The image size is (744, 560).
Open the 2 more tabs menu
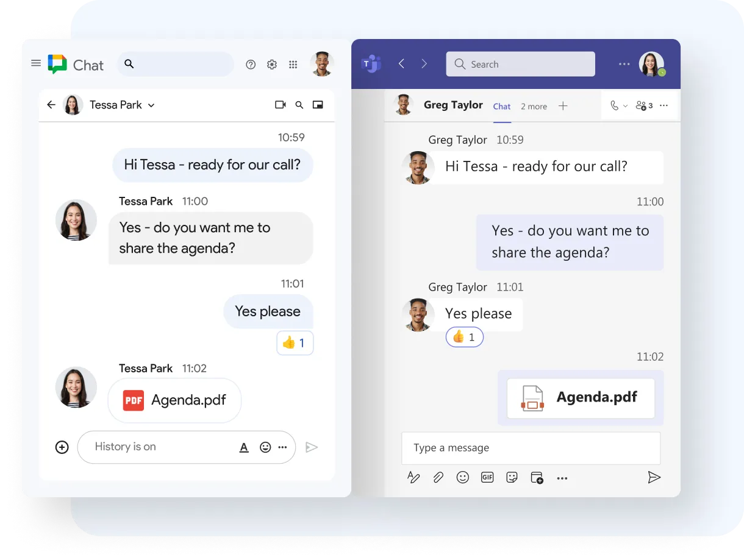click(534, 107)
